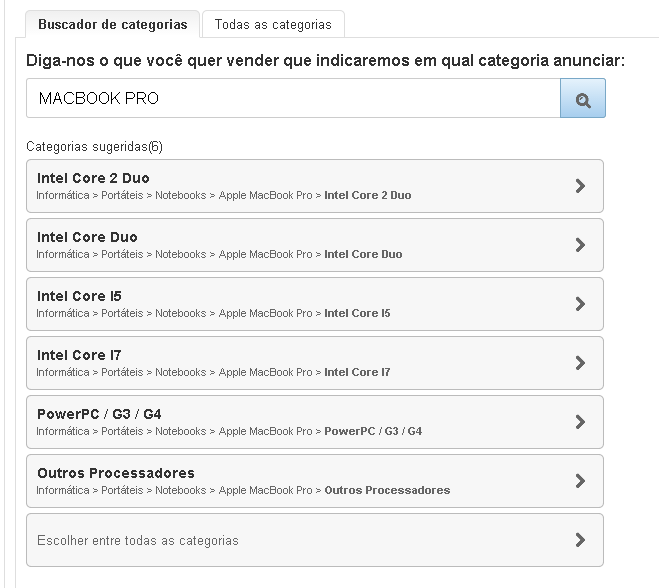Click breadcrumb path ending in PowerPC / G3 / G4

pos(229,431)
